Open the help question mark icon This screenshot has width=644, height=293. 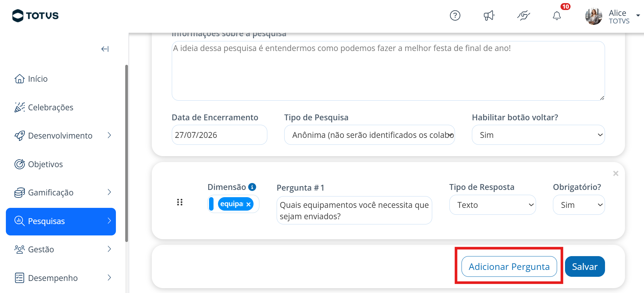tap(455, 16)
